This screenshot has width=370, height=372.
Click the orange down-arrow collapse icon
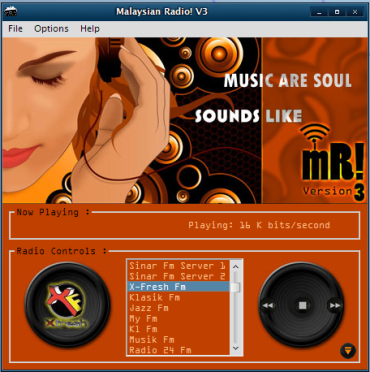[x=348, y=350]
